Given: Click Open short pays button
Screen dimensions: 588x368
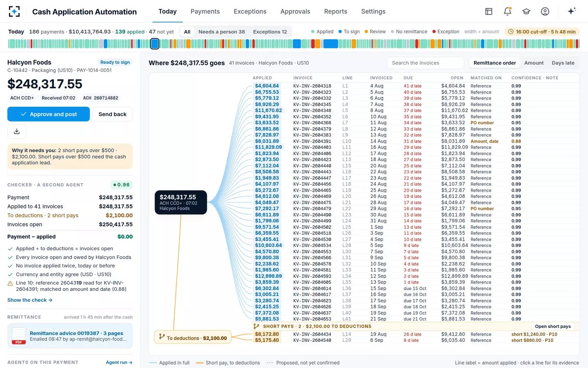Looking at the screenshot, I should click(x=553, y=326).
